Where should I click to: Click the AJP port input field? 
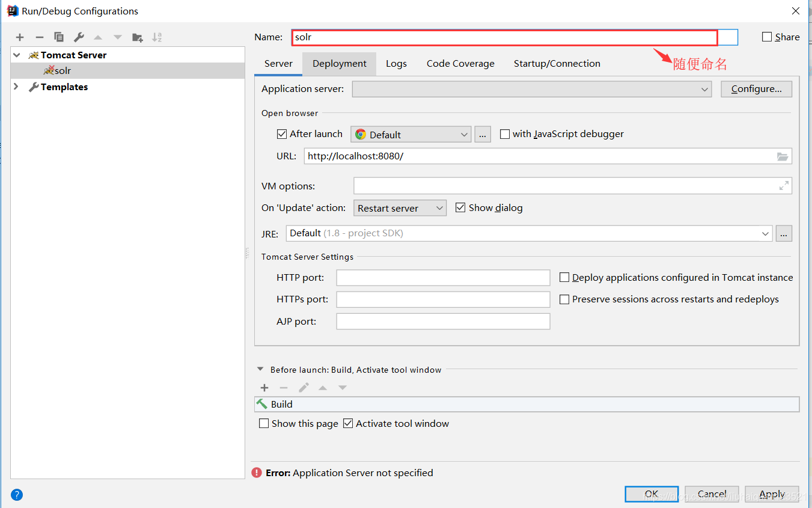443,322
